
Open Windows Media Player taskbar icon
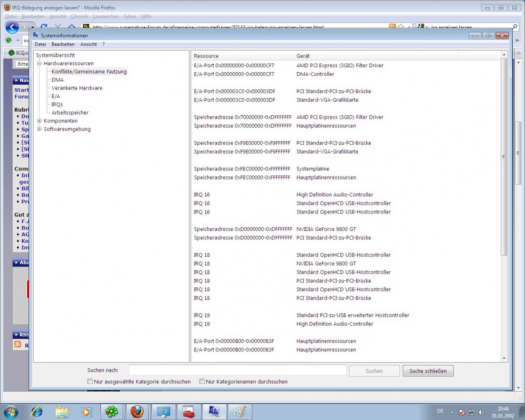87,412
